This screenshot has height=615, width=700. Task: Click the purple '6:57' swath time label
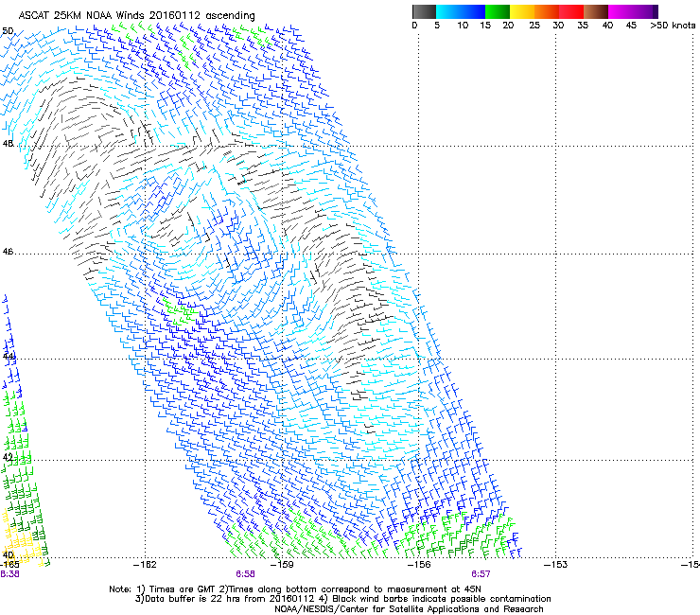(481, 574)
